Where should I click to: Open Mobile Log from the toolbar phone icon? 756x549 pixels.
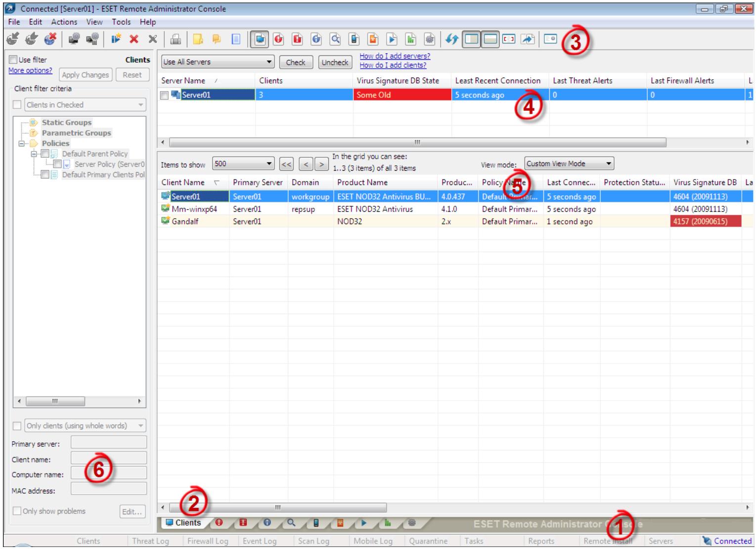[x=354, y=39]
